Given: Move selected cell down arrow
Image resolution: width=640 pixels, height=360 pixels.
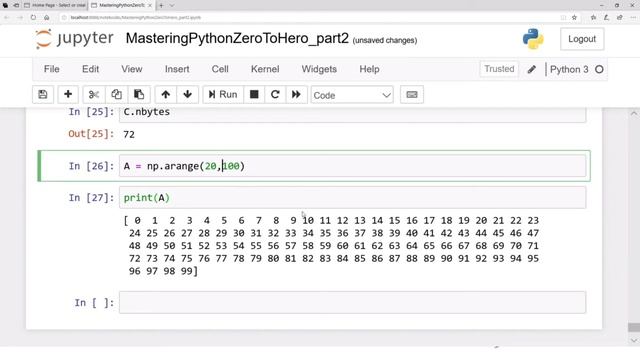Looking at the screenshot, I should click(x=187, y=95).
